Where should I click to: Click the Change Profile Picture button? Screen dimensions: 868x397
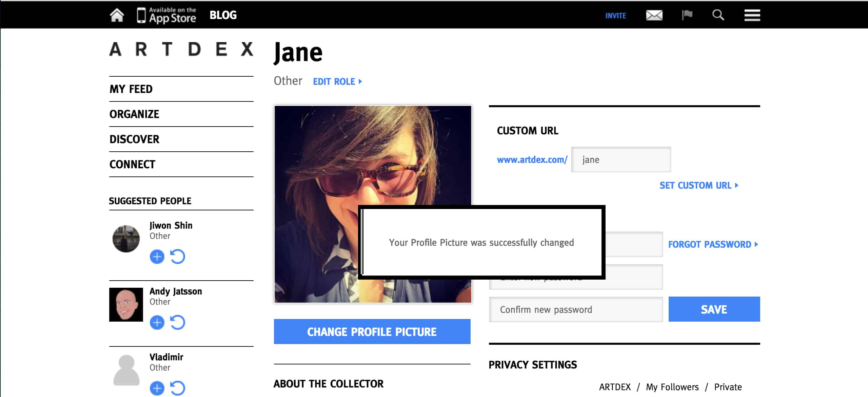(372, 332)
